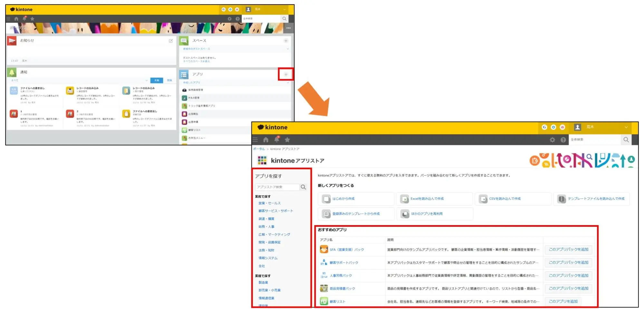Click the CSVを読み込んで作成 icon
The width and height of the screenshot is (644, 312).
[x=483, y=199]
